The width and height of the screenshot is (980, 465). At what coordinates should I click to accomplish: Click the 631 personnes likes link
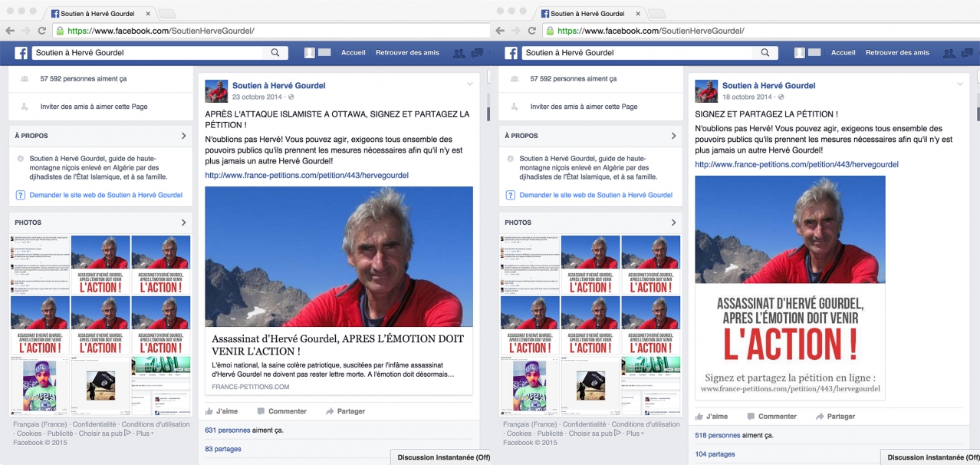[x=228, y=430]
